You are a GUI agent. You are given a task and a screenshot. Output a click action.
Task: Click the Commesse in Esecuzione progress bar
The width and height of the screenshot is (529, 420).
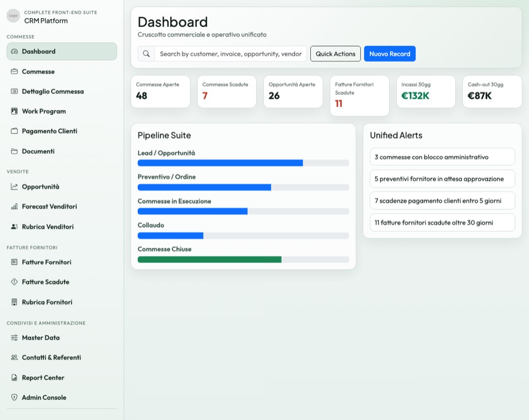(243, 211)
